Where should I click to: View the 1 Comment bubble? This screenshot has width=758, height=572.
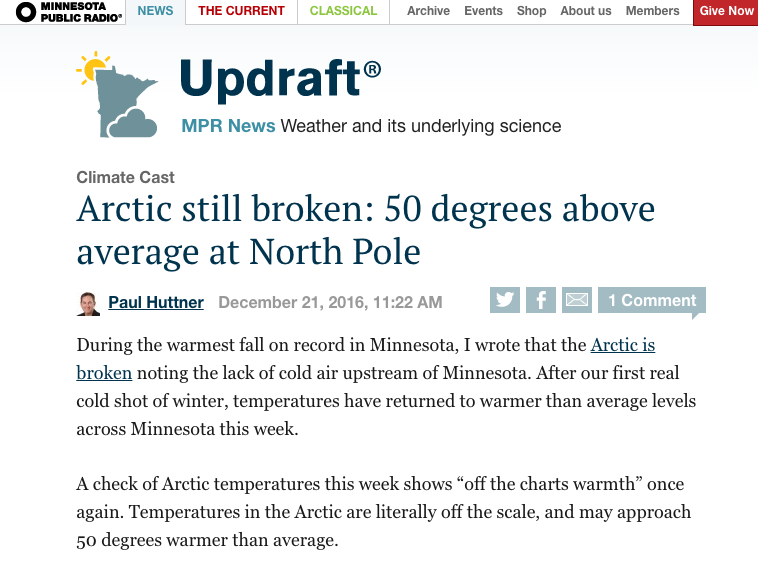tap(652, 300)
